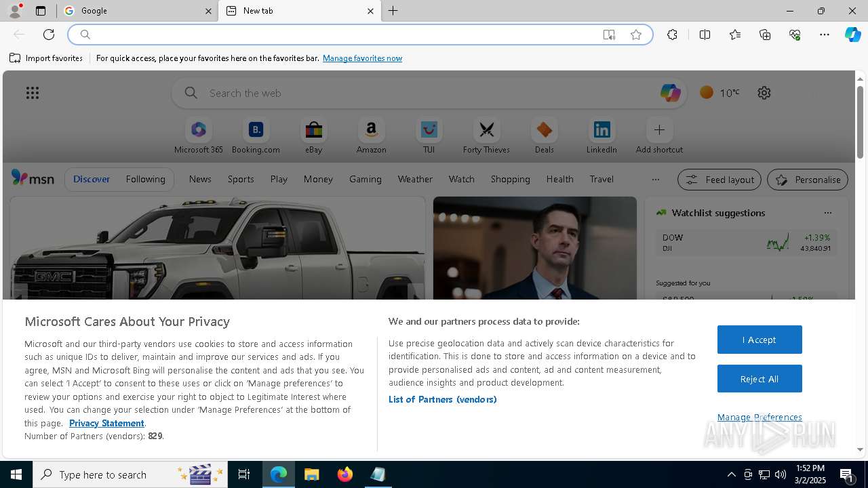Open the Gaming category
Viewport: 868px width, 488px height.
tap(366, 179)
